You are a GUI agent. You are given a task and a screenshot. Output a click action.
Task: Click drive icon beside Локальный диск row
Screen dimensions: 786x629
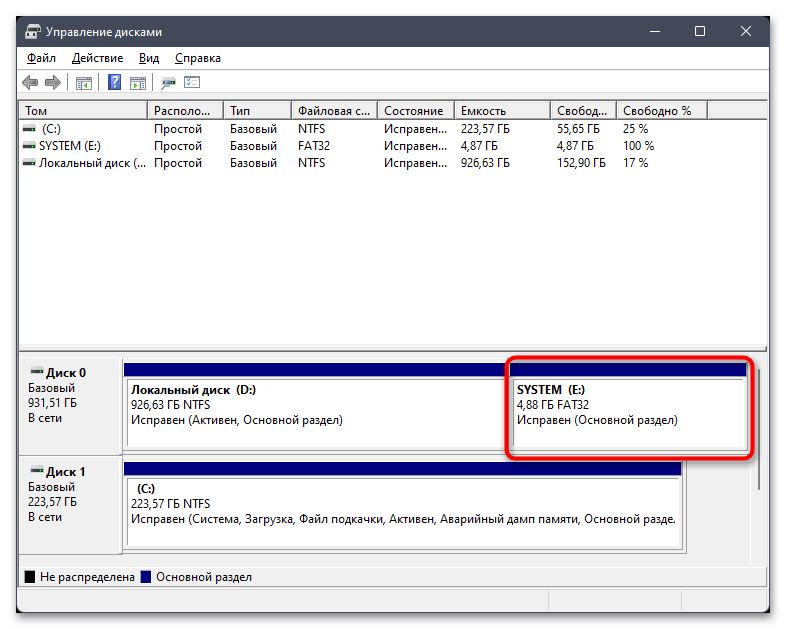(30, 163)
